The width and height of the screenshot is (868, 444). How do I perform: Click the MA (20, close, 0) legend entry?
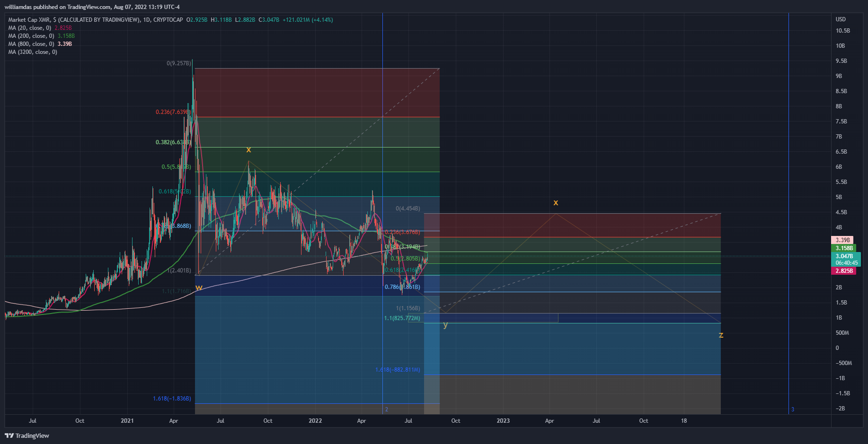(30, 28)
